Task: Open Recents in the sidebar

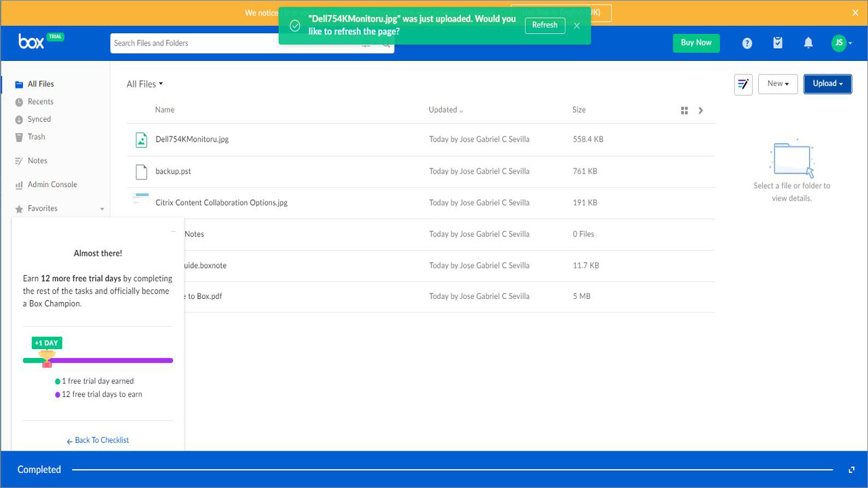Action: 40,102
